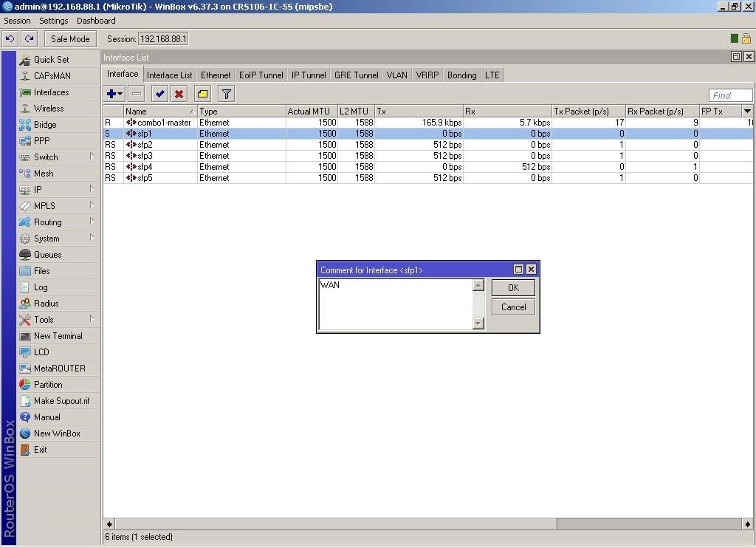Expand the Routing submenu arrow

92,222
